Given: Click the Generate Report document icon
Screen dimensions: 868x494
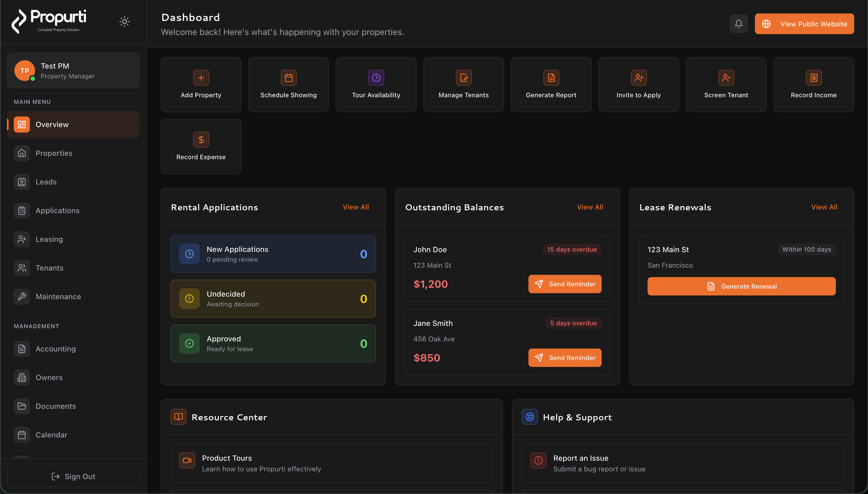Looking at the screenshot, I should coord(551,78).
